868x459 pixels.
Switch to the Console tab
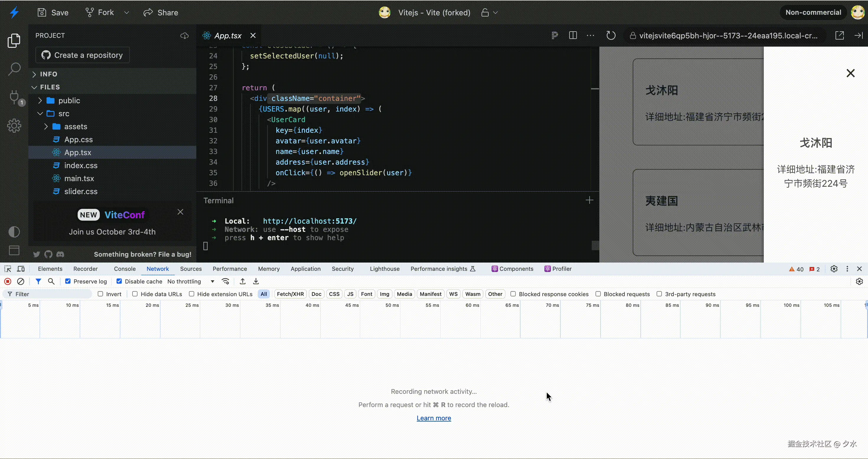(x=125, y=269)
